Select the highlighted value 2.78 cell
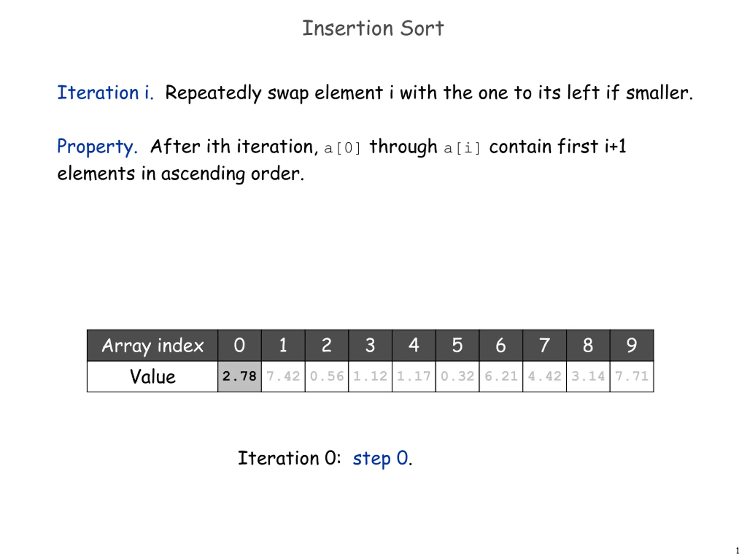Screen dimensions: 747x560 (x=240, y=376)
